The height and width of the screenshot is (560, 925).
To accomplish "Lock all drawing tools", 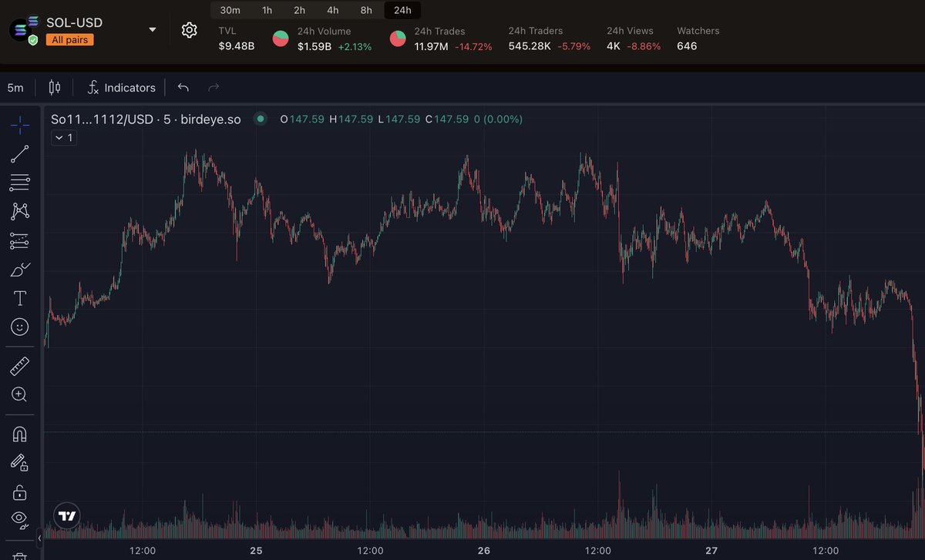I will pos(20,491).
